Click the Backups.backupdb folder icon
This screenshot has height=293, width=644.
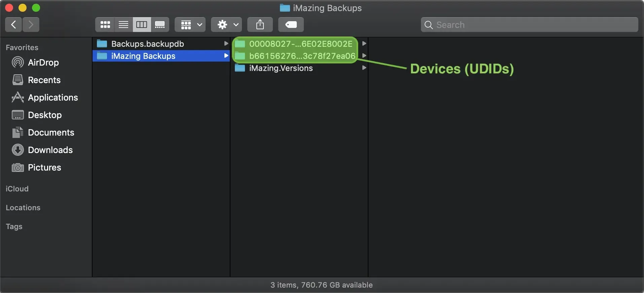point(102,43)
